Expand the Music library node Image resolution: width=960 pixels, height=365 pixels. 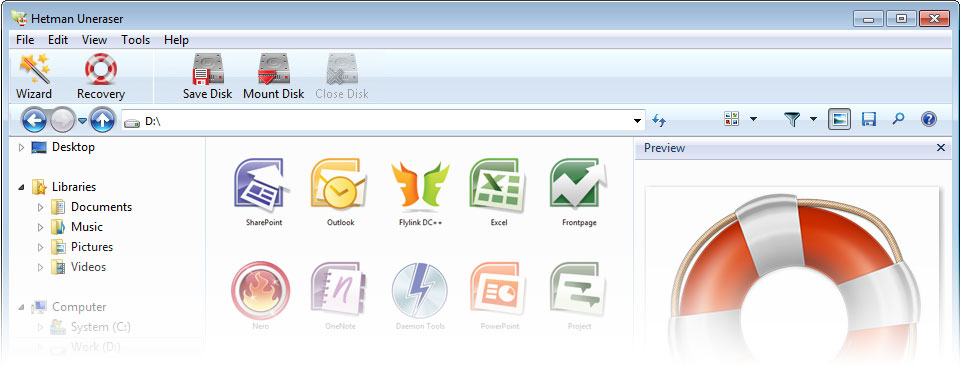[40, 227]
